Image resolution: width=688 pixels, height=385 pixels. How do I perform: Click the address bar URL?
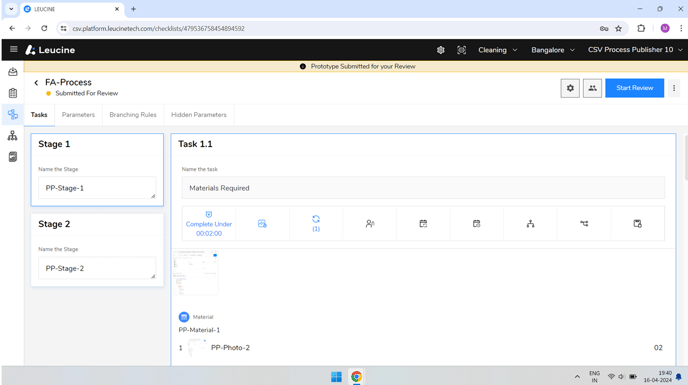[158, 29]
